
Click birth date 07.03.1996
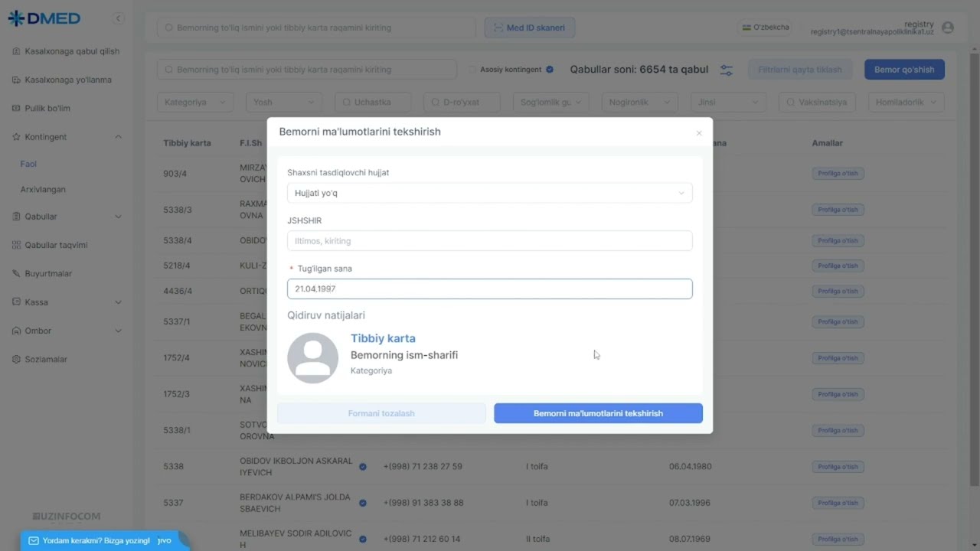tap(690, 503)
